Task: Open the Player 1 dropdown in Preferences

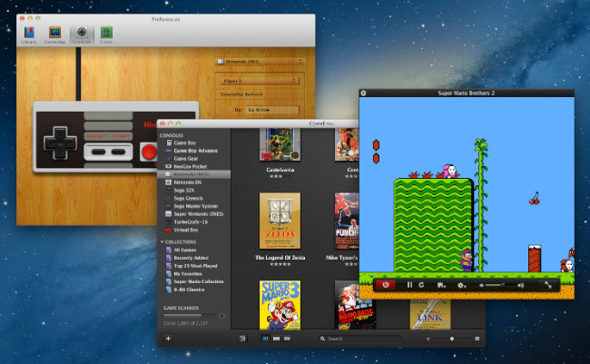Action: [259, 81]
